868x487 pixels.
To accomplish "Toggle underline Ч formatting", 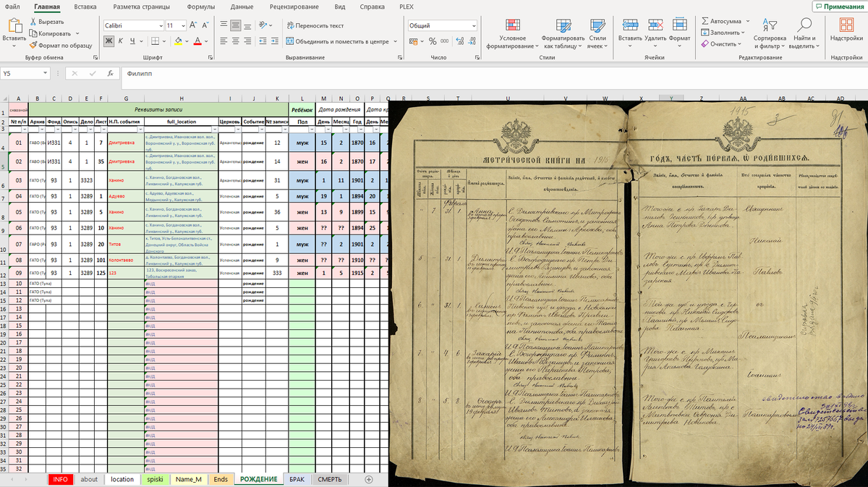I will pyautogui.click(x=133, y=41).
